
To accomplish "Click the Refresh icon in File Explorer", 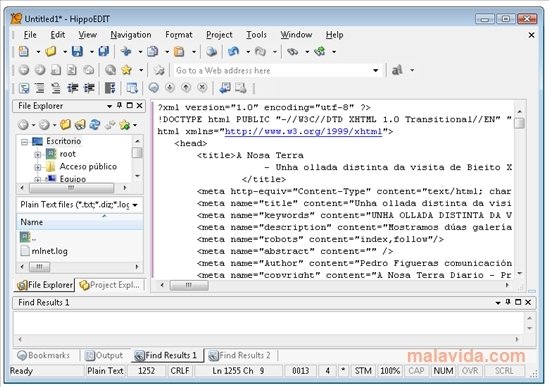I will [x=95, y=124].
